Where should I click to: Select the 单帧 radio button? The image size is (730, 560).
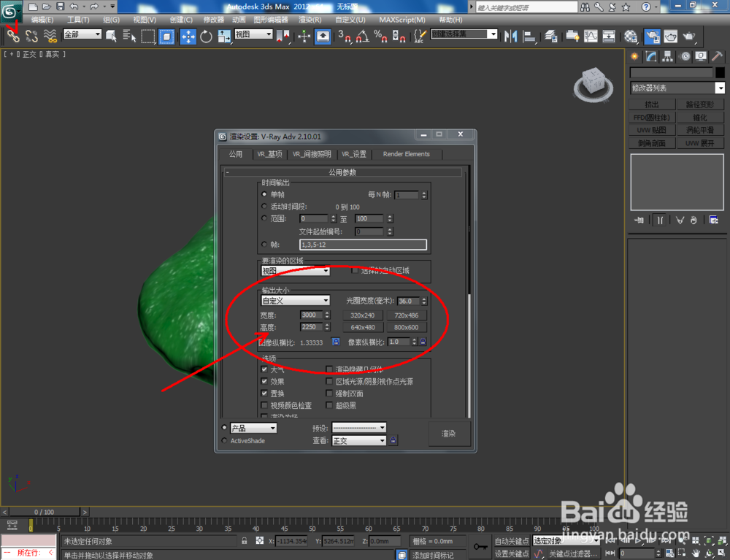point(264,194)
